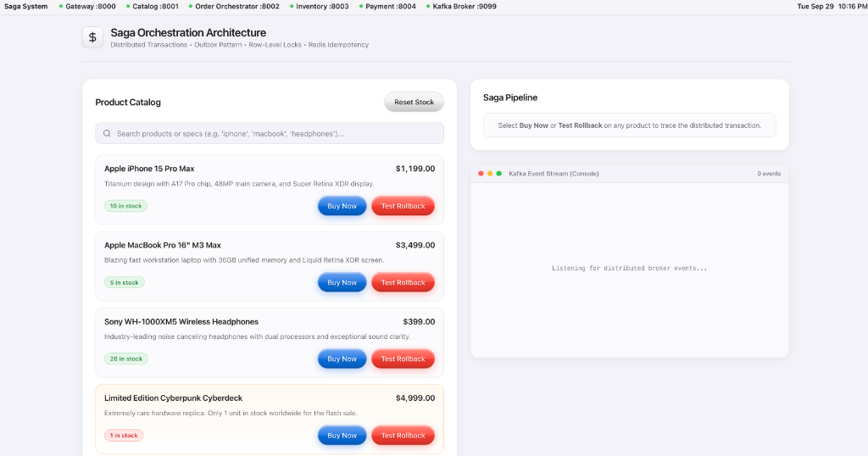Test Rollback for Apple iPhone 15 Pro Max
Screen dimensions: 868x456
[x=403, y=206]
